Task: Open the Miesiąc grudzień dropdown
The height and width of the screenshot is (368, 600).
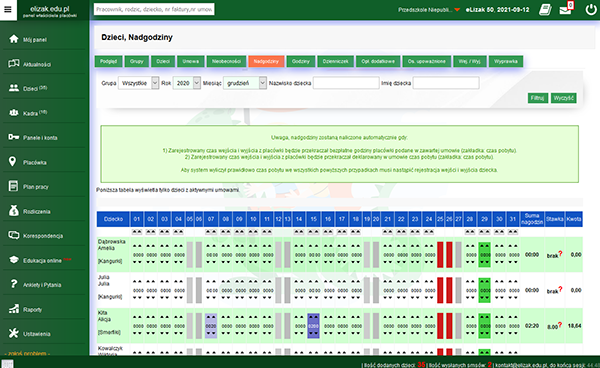Action: 245,83
